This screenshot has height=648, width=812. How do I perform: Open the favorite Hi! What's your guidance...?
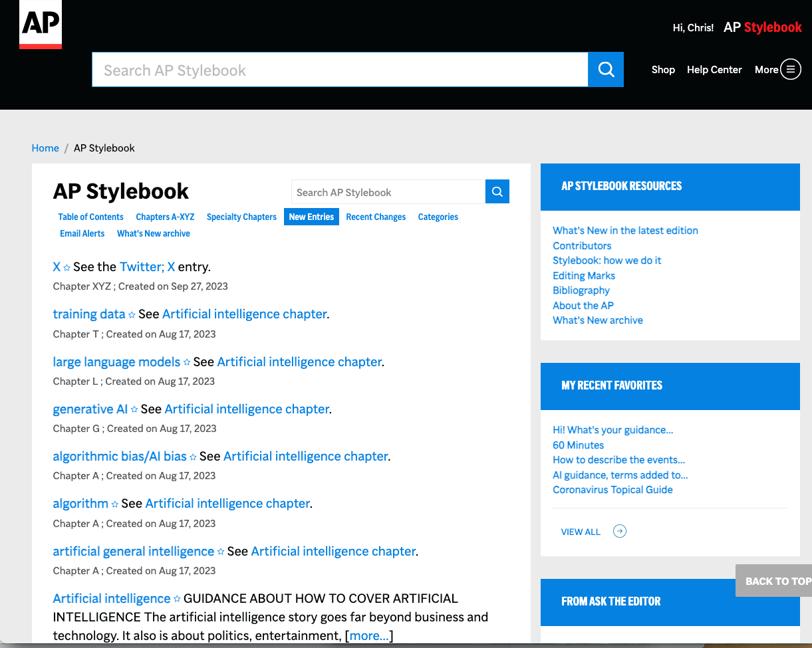(613, 429)
